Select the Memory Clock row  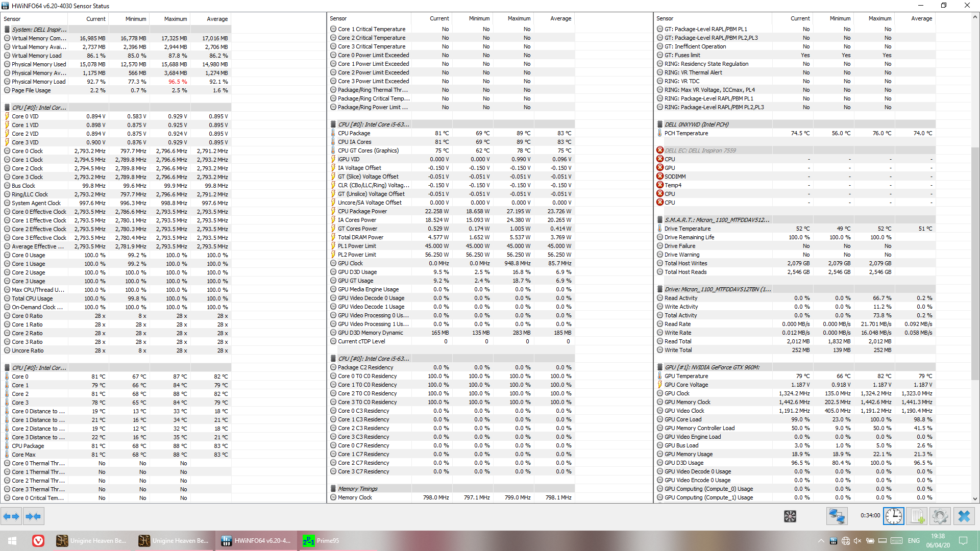(452, 497)
